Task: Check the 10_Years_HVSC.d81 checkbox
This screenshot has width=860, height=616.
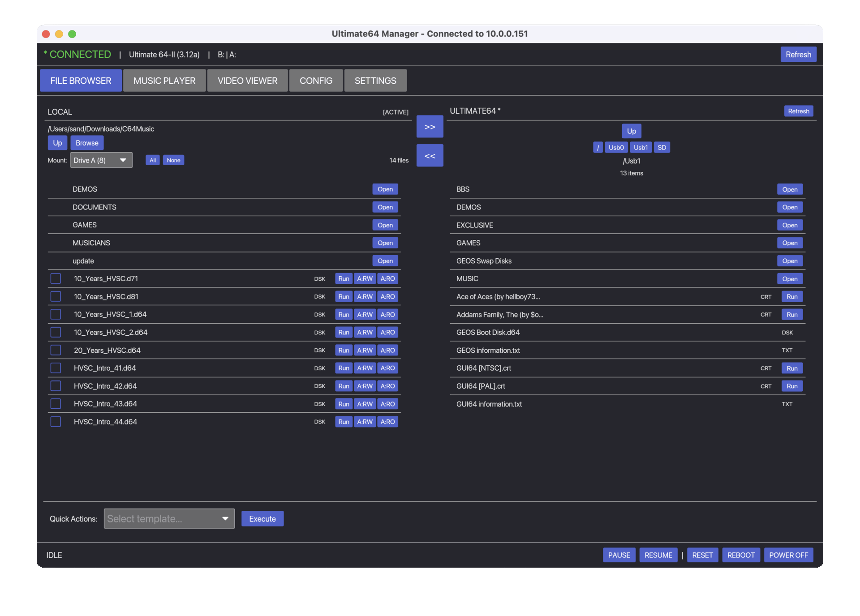Action: (x=56, y=296)
